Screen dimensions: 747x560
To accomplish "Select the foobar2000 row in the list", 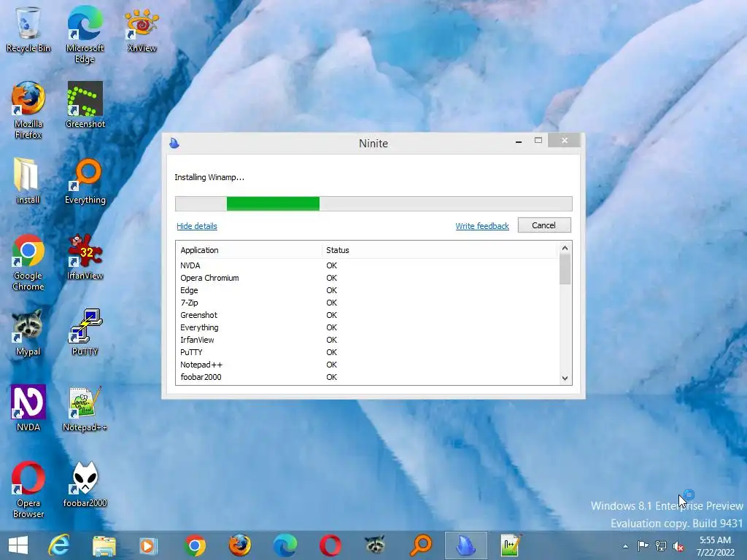I will (x=368, y=377).
